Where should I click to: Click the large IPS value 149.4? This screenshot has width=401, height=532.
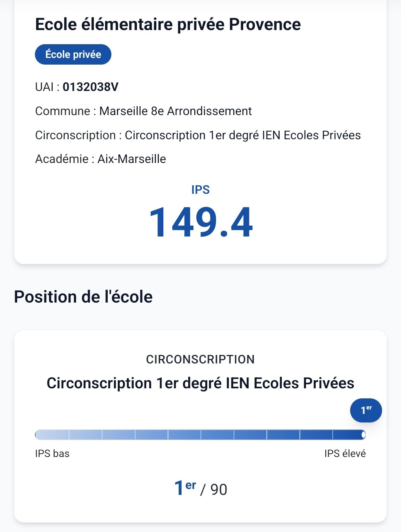coord(200,222)
